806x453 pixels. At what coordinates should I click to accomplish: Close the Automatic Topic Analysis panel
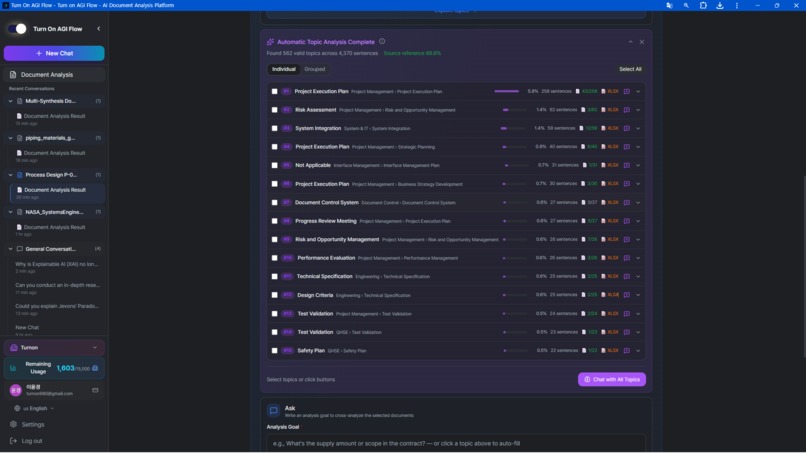pyautogui.click(x=642, y=42)
